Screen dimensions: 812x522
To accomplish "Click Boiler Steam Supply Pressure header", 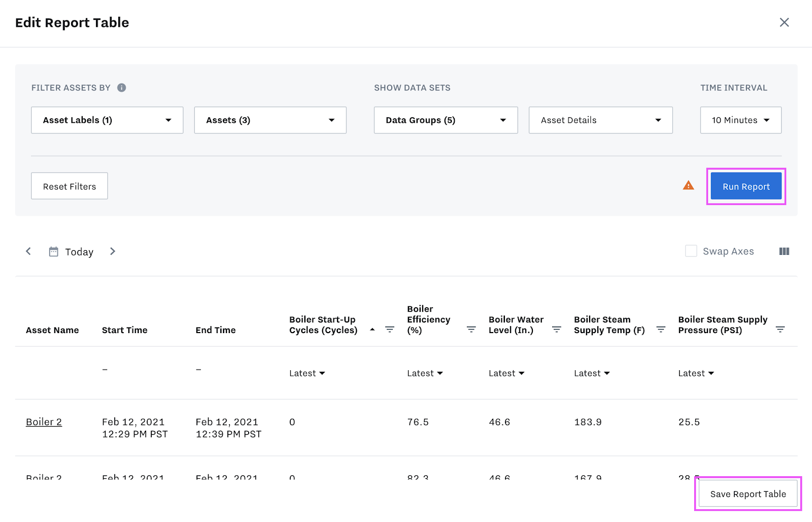I will coord(723,325).
